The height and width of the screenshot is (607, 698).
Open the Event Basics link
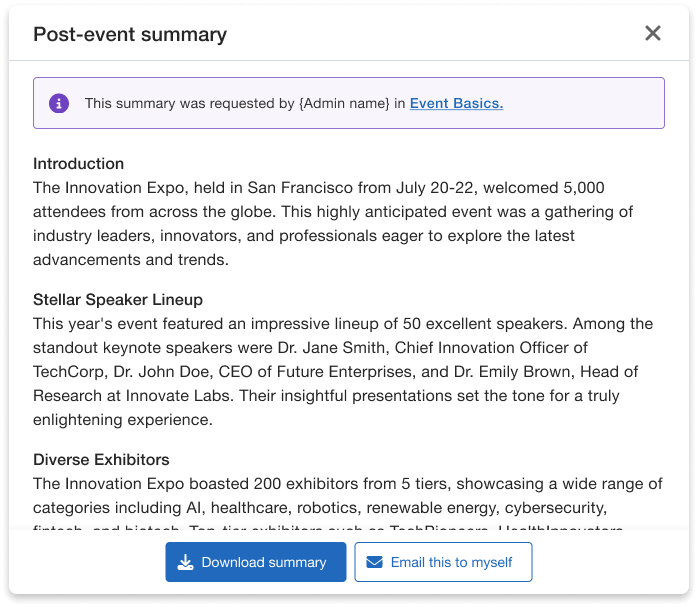pos(456,103)
